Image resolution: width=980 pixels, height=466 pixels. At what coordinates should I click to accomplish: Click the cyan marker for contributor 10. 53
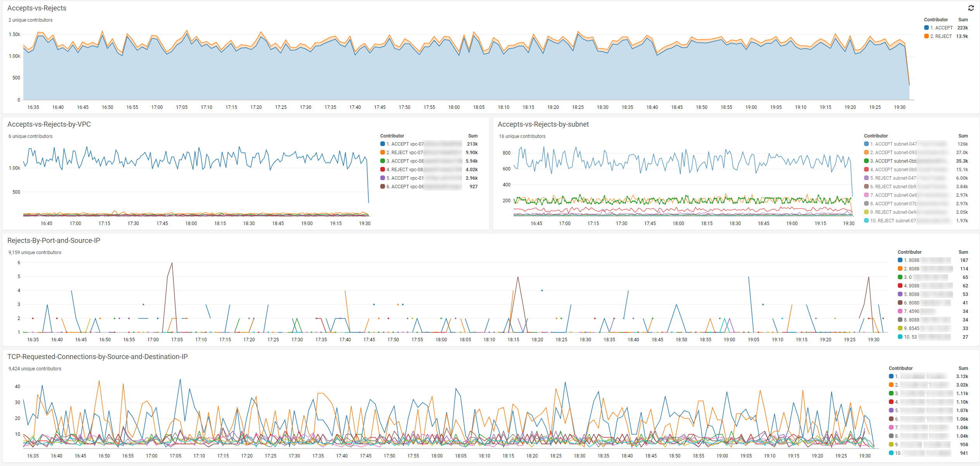pos(900,337)
